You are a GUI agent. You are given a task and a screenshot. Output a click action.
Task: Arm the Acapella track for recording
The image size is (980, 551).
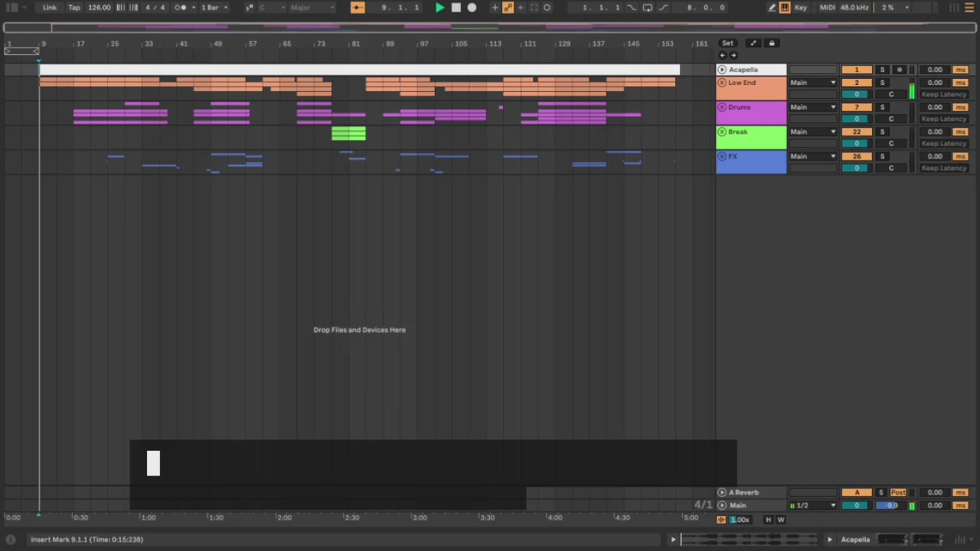coord(900,70)
